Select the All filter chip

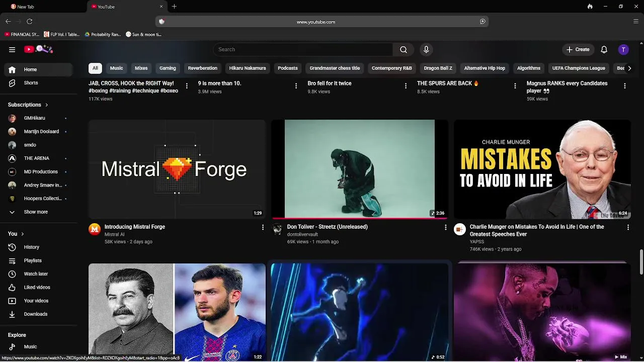[95, 68]
